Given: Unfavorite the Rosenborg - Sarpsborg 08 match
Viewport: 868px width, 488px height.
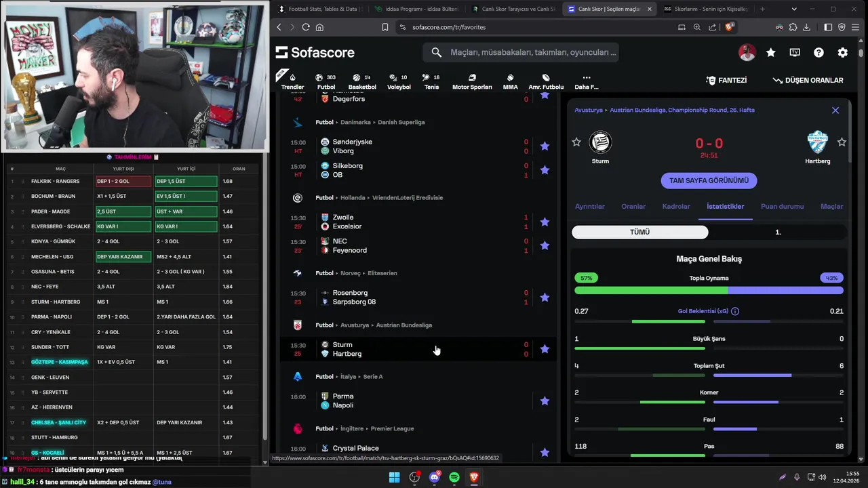Looking at the screenshot, I should click(545, 297).
